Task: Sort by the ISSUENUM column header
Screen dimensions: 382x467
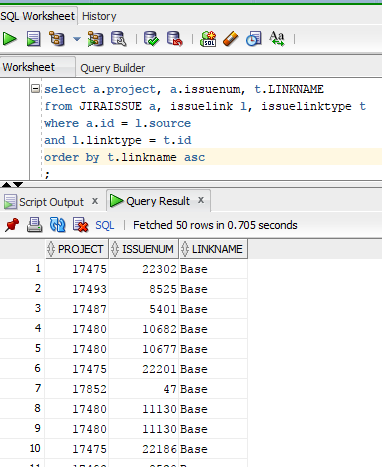Action: tap(144, 249)
